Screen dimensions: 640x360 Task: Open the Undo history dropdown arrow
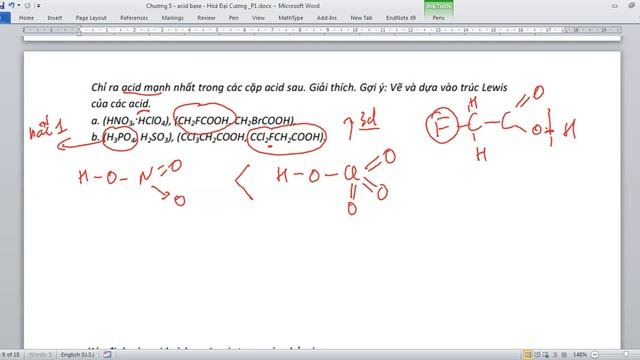pyautogui.click(x=19, y=5)
